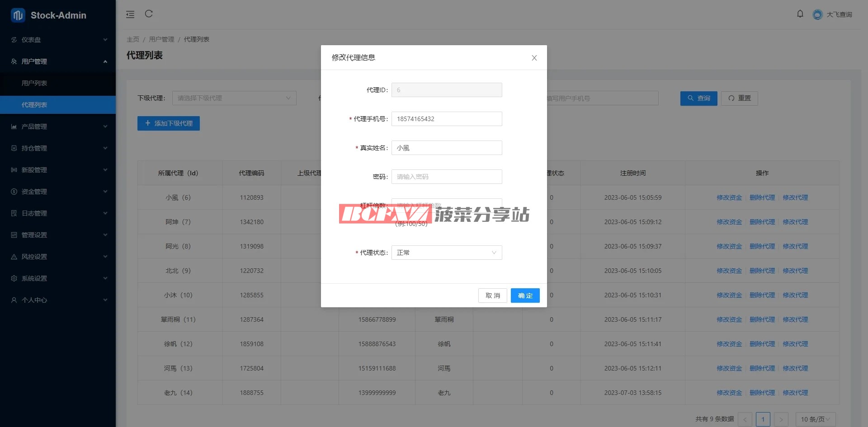Click the 添加下级代理 button

click(169, 123)
